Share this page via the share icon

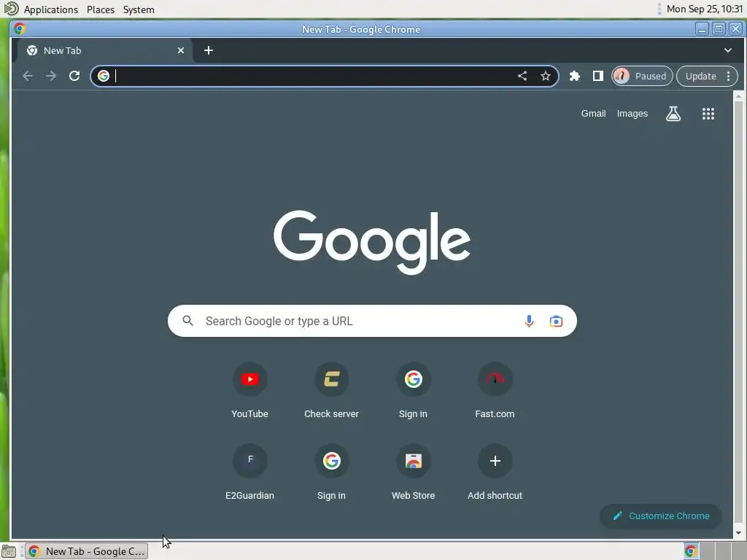click(522, 76)
